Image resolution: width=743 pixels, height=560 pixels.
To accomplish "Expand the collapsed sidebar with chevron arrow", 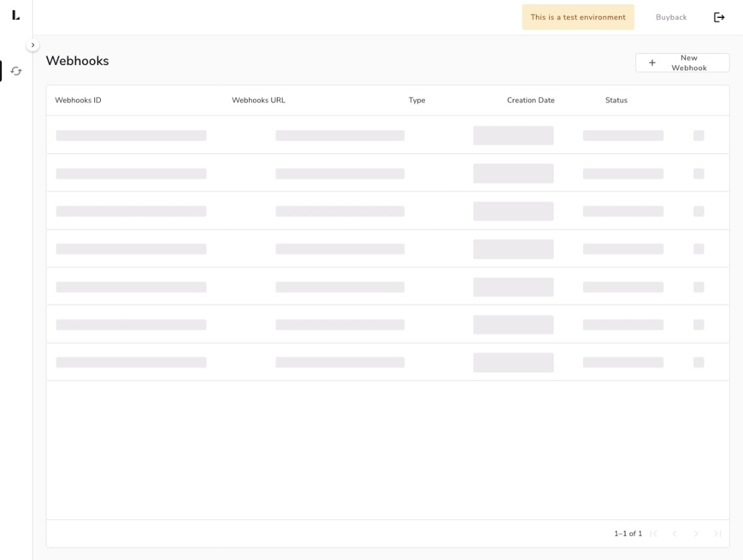I will pyautogui.click(x=33, y=45).
